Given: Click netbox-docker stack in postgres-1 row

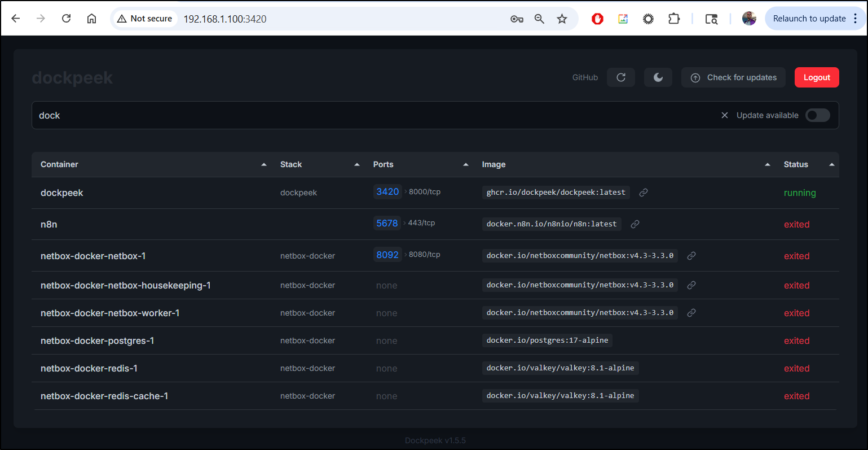Looking at the screenshot, I should coord(307,340).
